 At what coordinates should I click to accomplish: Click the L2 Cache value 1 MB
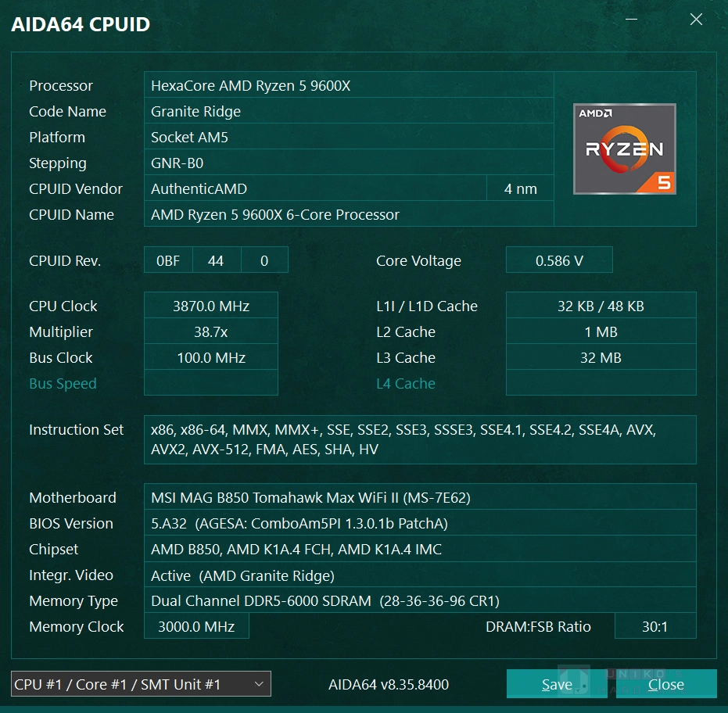(x=601, y=332)
